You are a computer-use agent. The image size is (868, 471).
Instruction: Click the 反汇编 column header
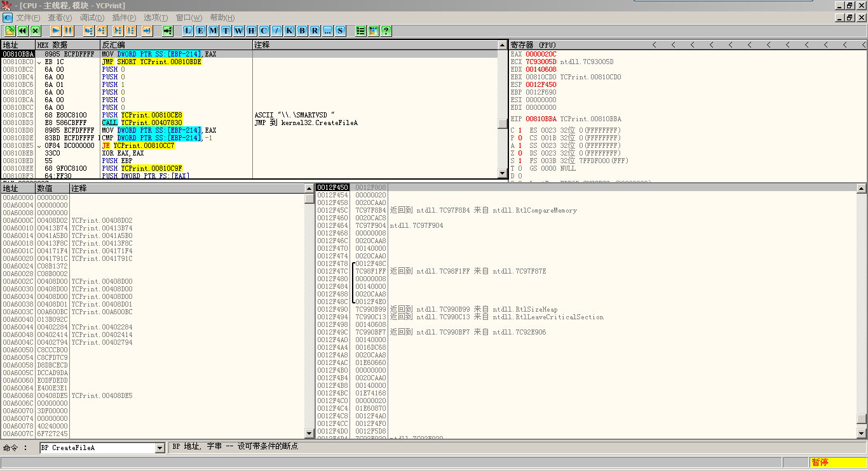(177, 45)
